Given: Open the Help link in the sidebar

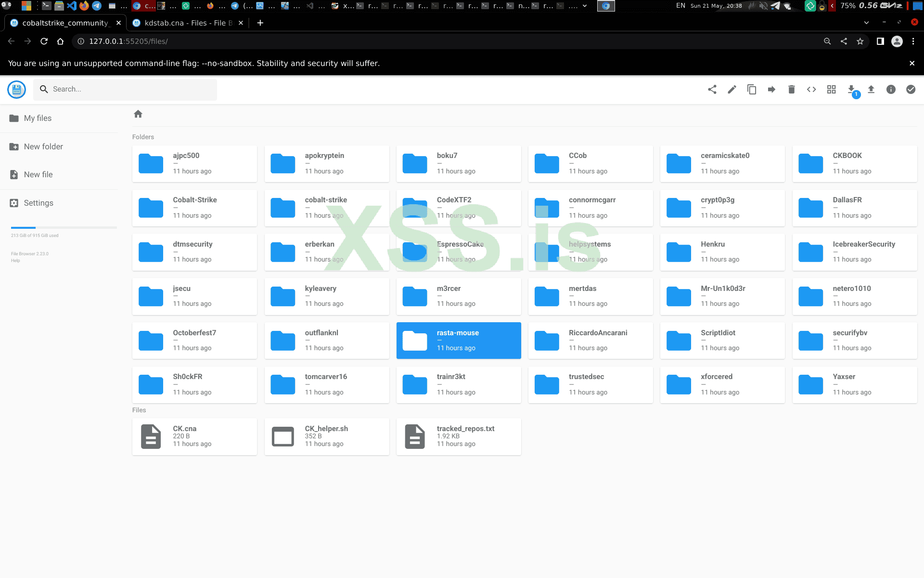Looking at the screenshot, I should tap(15, 260).
